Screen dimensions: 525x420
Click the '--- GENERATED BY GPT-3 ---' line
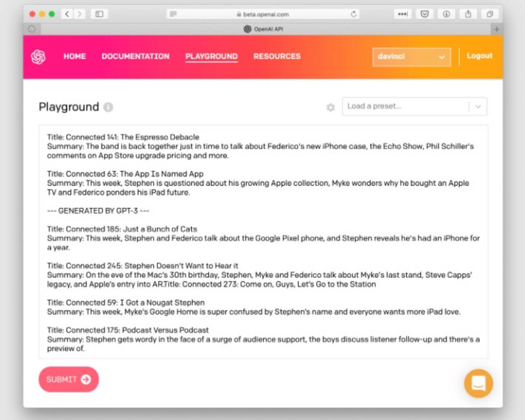[98, 211]
